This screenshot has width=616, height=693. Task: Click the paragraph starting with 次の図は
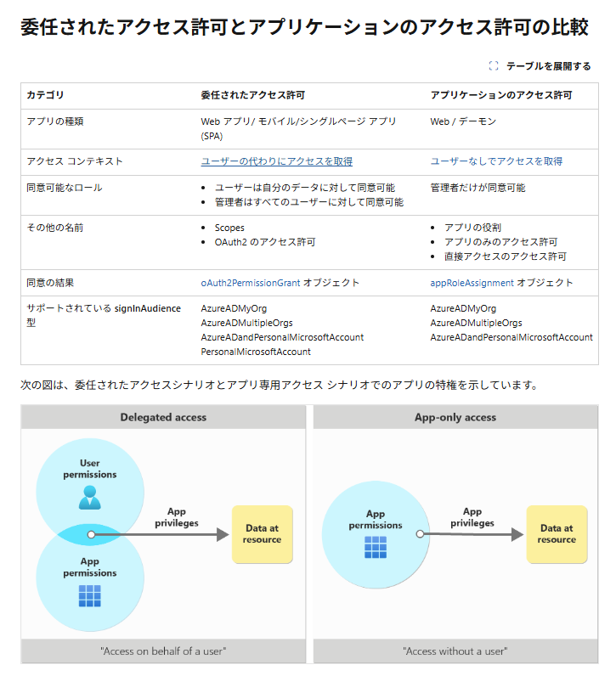pos(280,386)
